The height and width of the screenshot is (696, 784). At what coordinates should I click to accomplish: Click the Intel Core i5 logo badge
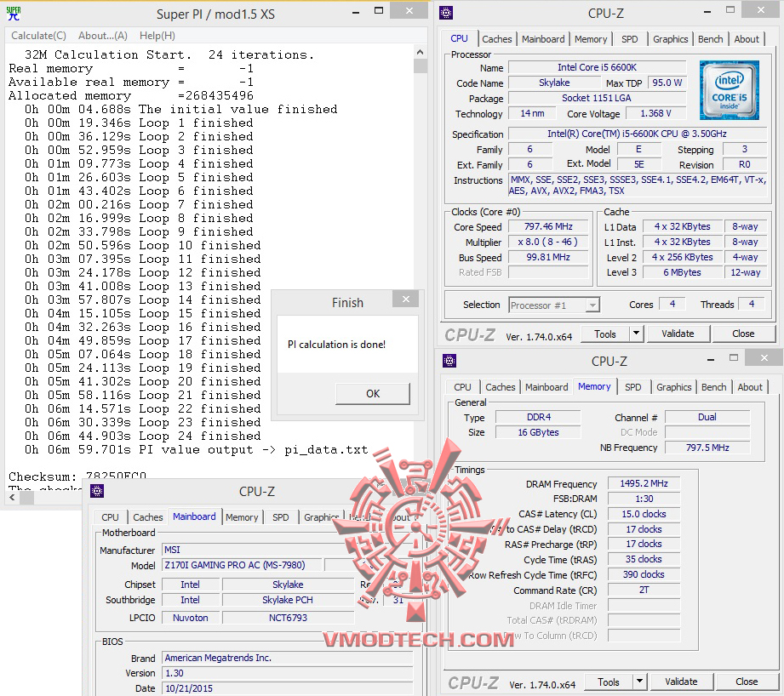pyautogui.click(x=730, y=90)
